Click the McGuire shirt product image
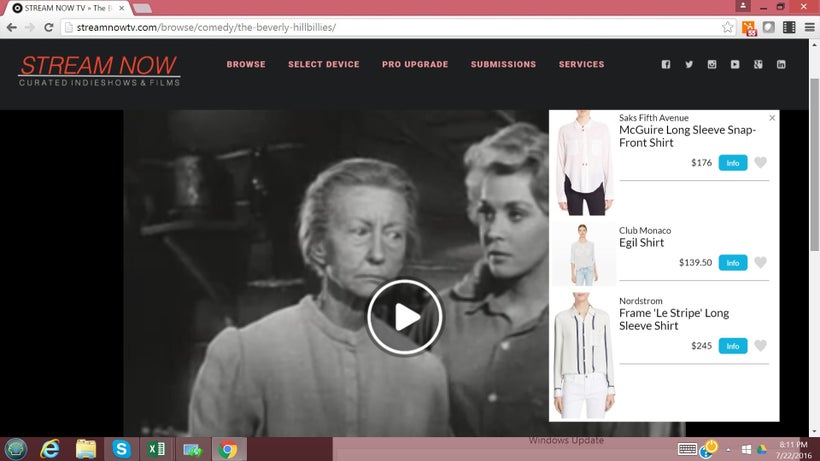 point(584,163)
